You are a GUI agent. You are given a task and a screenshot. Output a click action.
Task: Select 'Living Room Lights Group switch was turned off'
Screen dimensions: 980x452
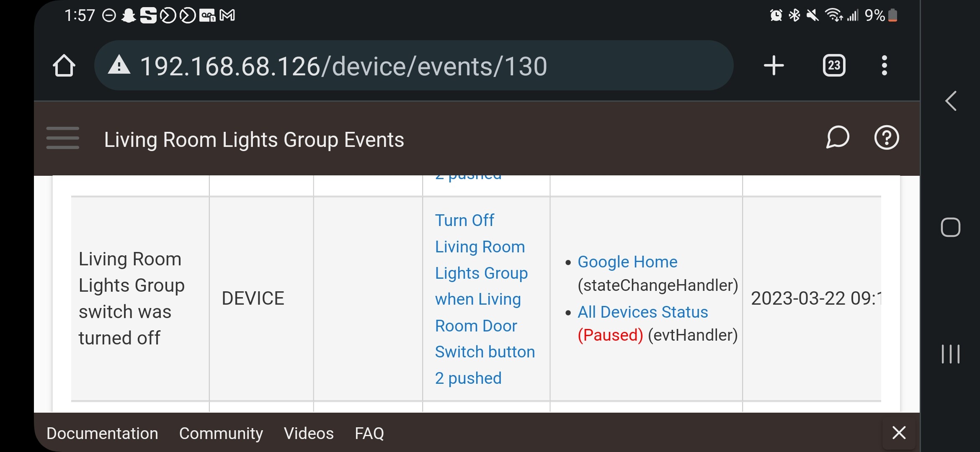point(132,298)
